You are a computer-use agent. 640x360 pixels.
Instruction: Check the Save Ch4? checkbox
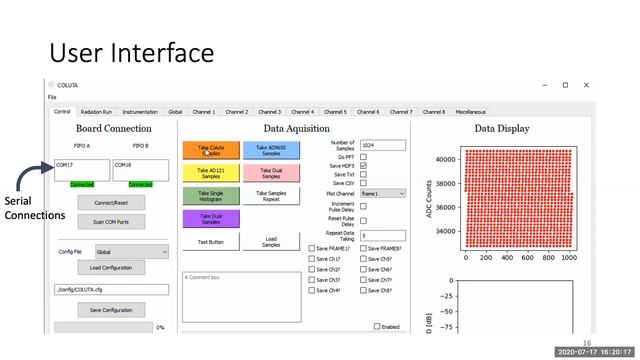pos(311,291)
